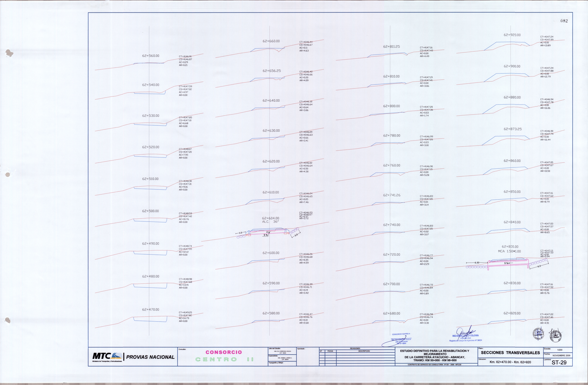
Task: Click station label 62+830.00
Action: 512,283
